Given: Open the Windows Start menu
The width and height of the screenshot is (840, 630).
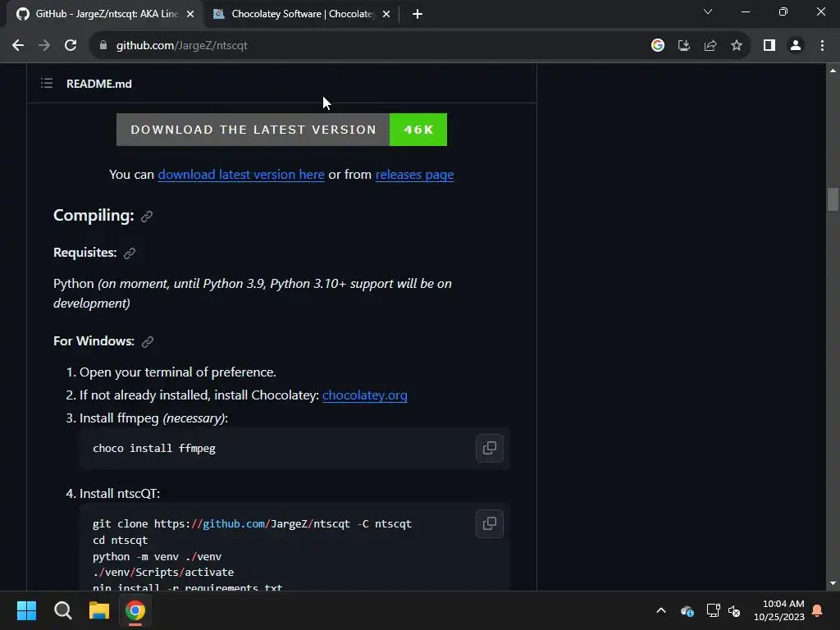Looking at the screenshot, I should 26,610.
